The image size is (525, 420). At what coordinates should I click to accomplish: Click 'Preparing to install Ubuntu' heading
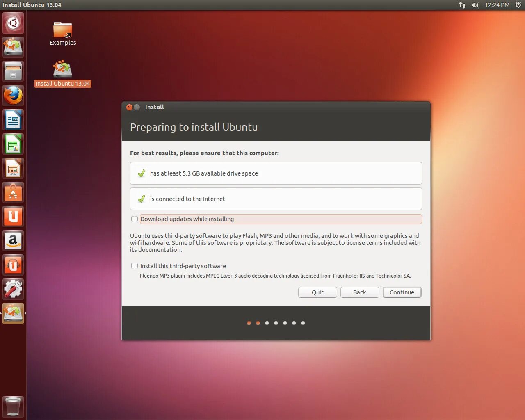[x=194, y=127]
